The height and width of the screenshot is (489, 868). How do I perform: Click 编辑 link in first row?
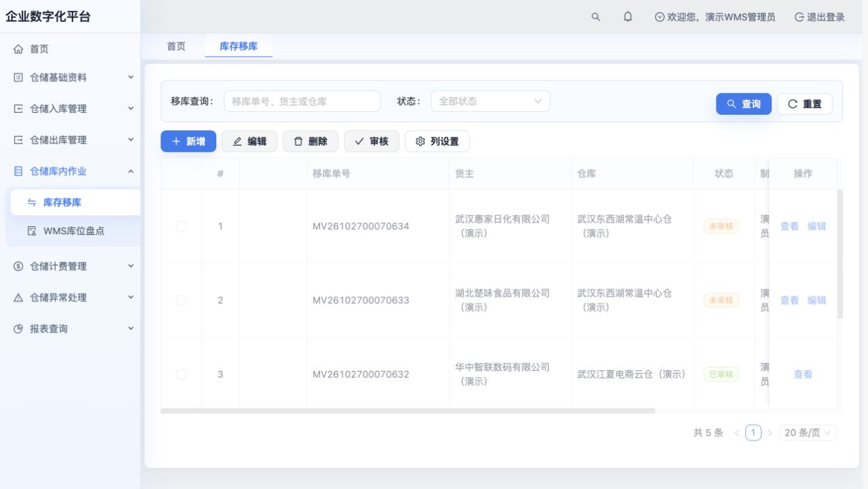(x=817, y=226)
